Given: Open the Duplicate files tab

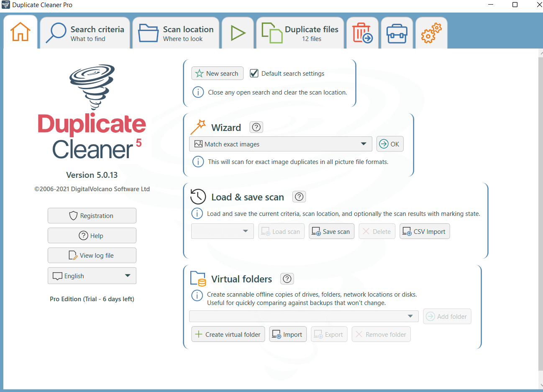Looking at the screenshot, I should (x=300, y=33).
